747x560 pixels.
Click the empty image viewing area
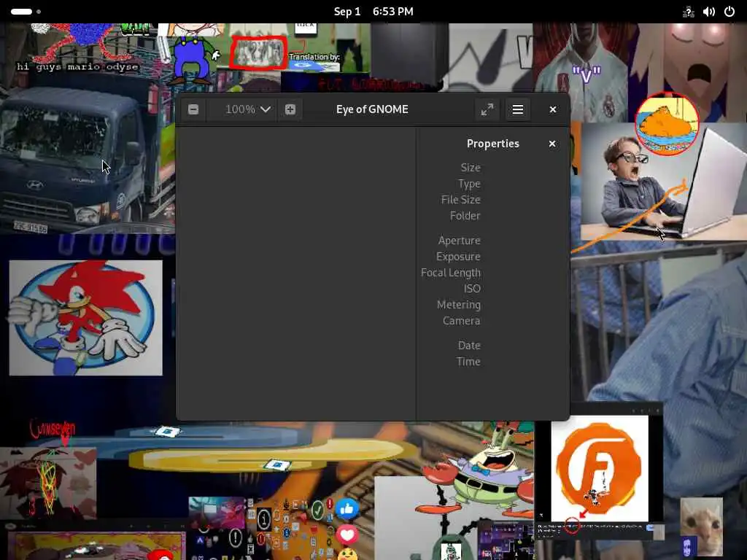pyautogui.click(x=296, y=274)
